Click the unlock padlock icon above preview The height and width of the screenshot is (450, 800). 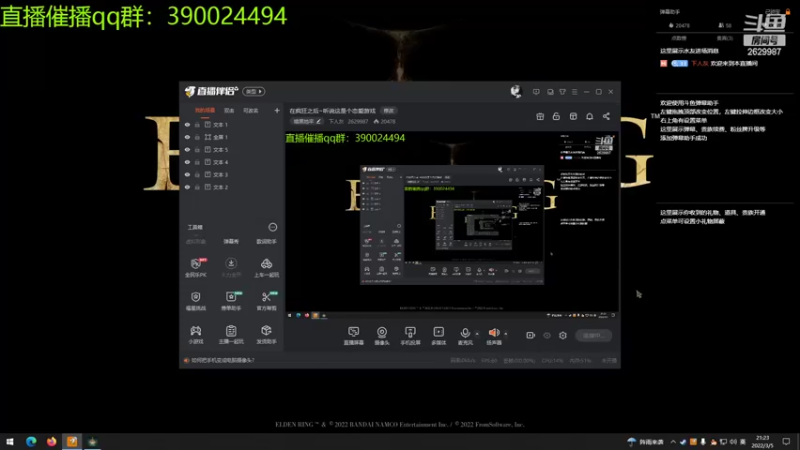click(x=556, y=116)
